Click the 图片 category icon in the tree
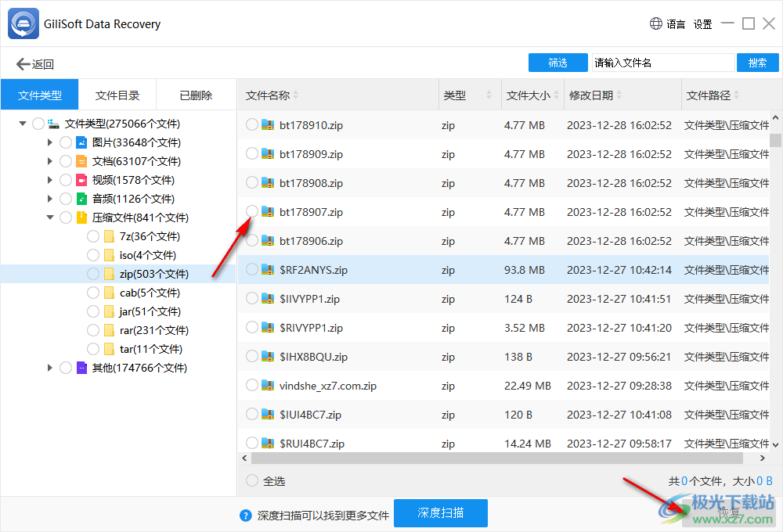 point(81,142)
